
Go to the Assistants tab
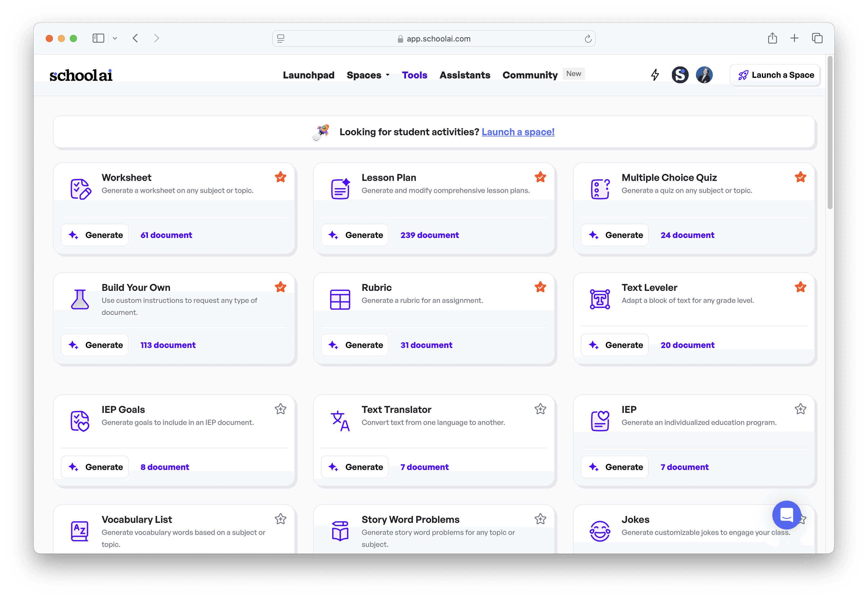tap(465, 75)
